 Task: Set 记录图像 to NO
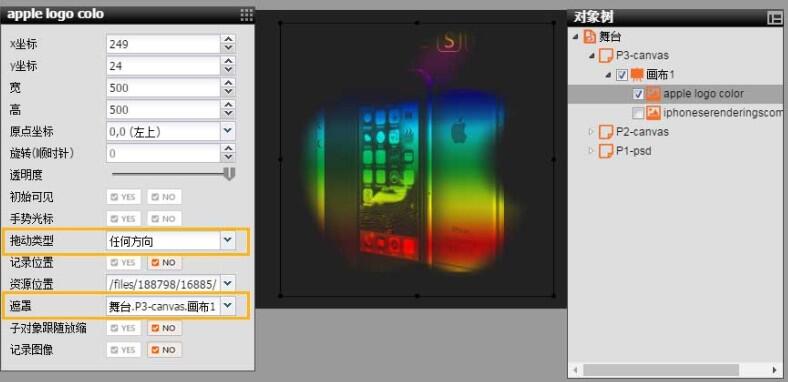click(x=164, y=350)
